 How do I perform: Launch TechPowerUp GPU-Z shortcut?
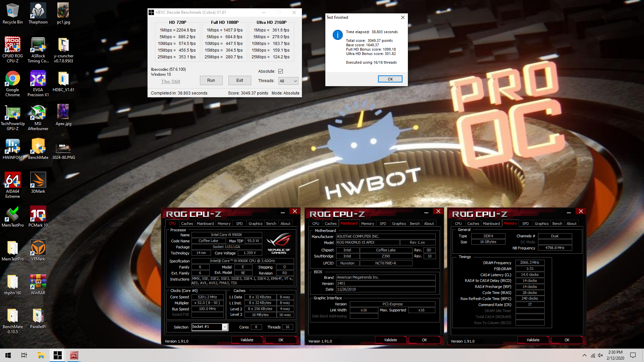point(12,118)
